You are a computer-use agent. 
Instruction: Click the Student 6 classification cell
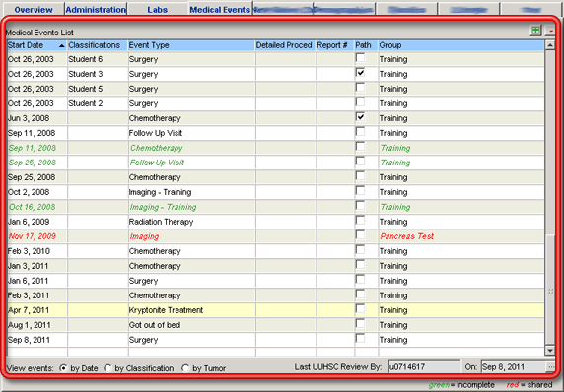pyautogui.click(x=98, y=59)
